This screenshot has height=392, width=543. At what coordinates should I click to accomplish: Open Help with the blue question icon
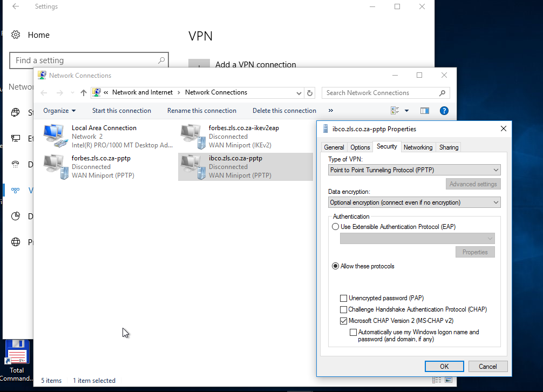(x=444, y=111)
